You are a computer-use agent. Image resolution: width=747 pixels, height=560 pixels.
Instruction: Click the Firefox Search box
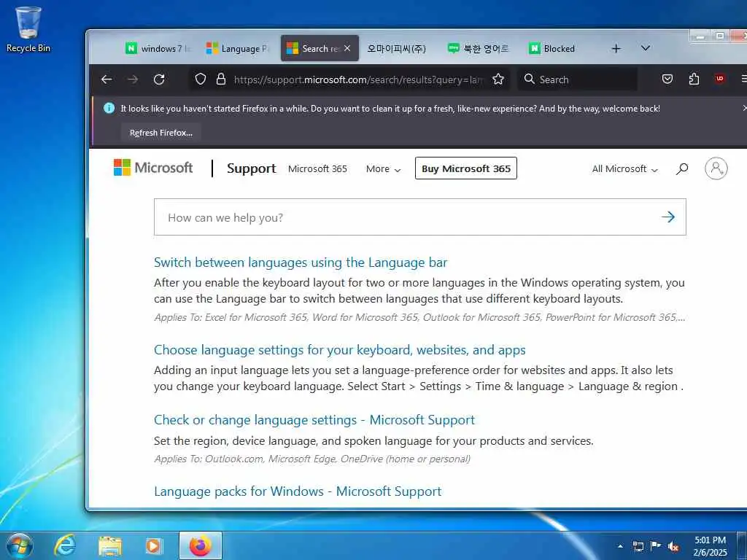coord(578,79)
